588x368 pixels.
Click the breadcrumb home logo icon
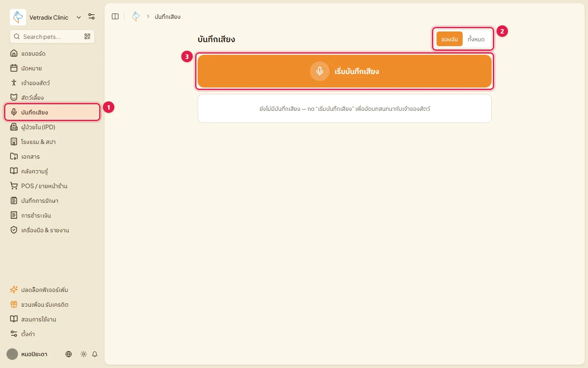click(x=136, y=16)
